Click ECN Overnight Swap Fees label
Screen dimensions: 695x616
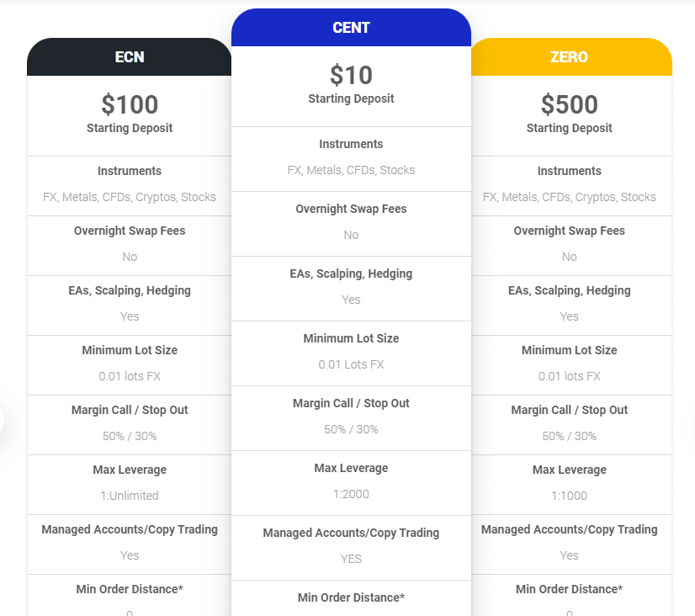click(130, 231)
